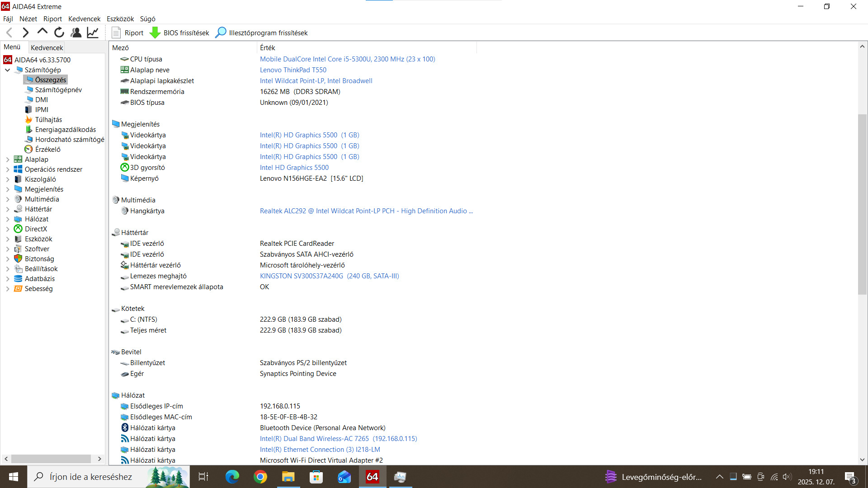This screenshot has width=868, height=488.
Task: Open the user profile icon in toolbar
Action: pyautogui.click(x=76, y=33)
